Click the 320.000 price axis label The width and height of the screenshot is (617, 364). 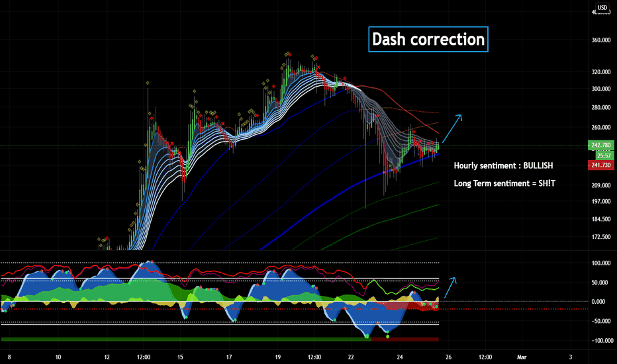[x=601, y=72]
